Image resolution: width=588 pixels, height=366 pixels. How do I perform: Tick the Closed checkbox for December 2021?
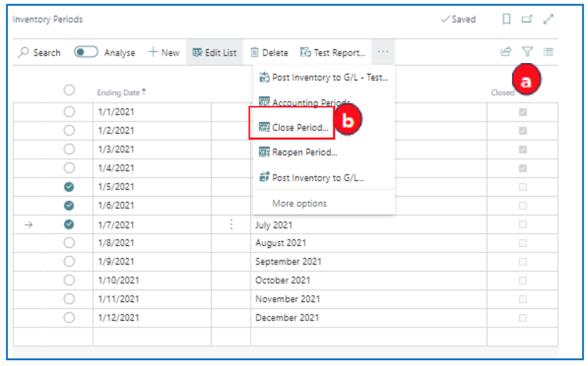coord(522,318)
